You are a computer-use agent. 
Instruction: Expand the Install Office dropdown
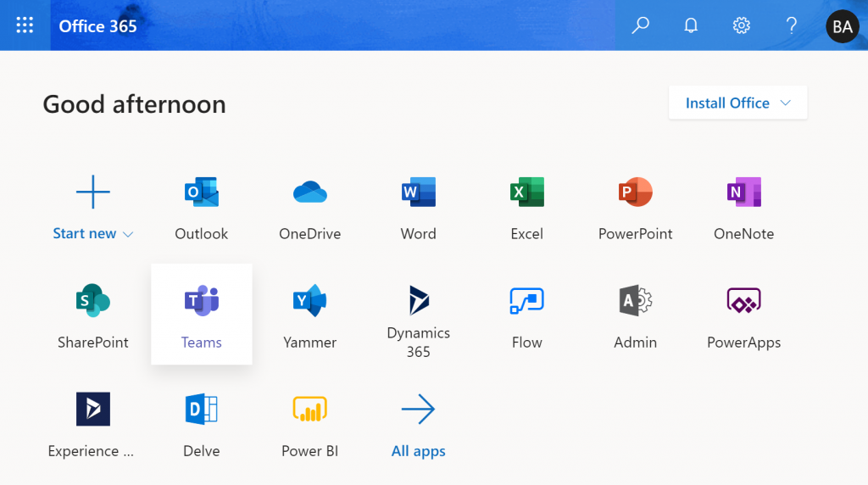(738, 103)
